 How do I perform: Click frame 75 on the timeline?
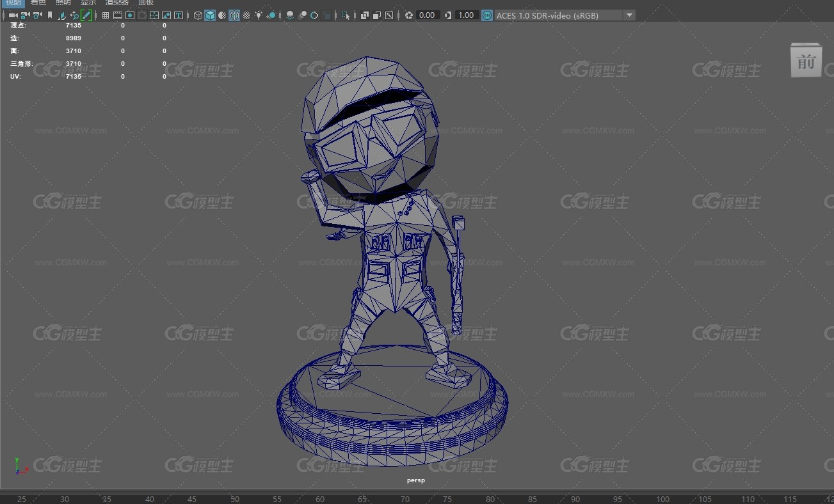[x=447, y=500]
